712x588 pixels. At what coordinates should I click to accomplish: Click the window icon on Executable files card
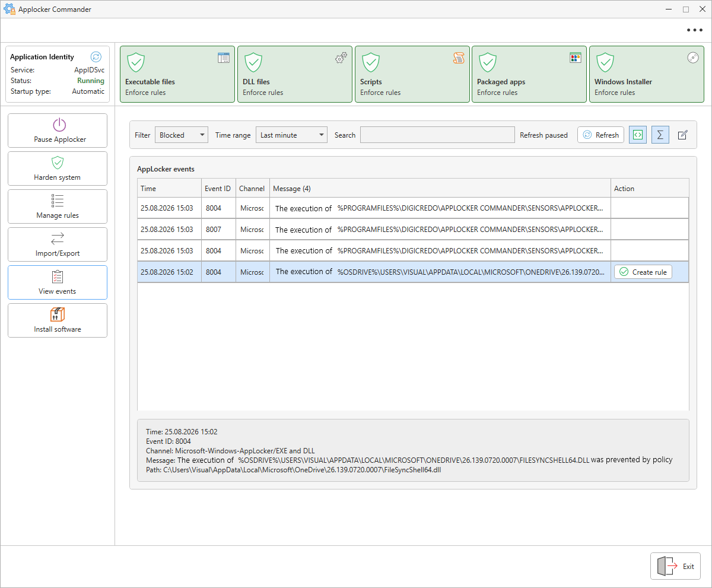[x=223, y=58]
